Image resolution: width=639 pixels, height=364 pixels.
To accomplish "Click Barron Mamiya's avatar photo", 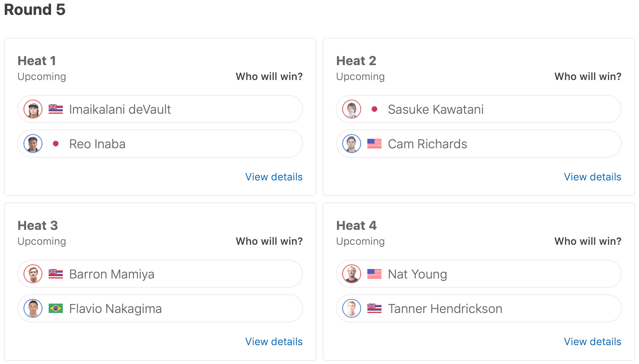I will coord(33,274).
